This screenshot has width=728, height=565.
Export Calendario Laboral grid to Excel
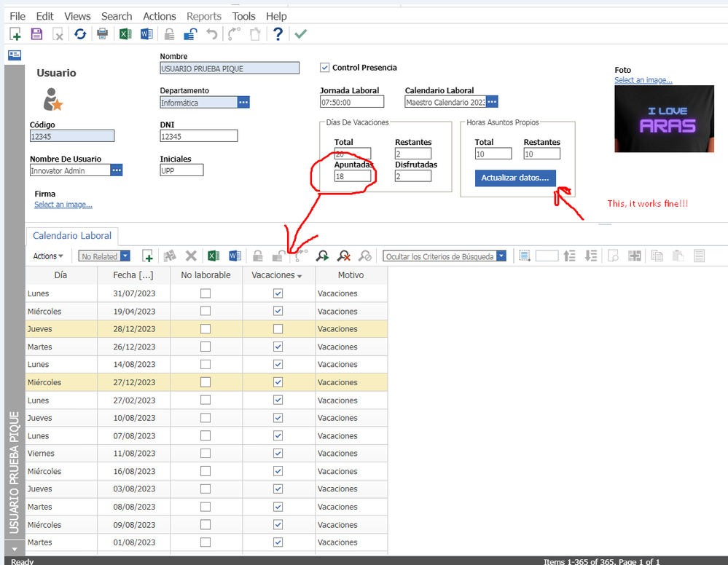[213, 256]
